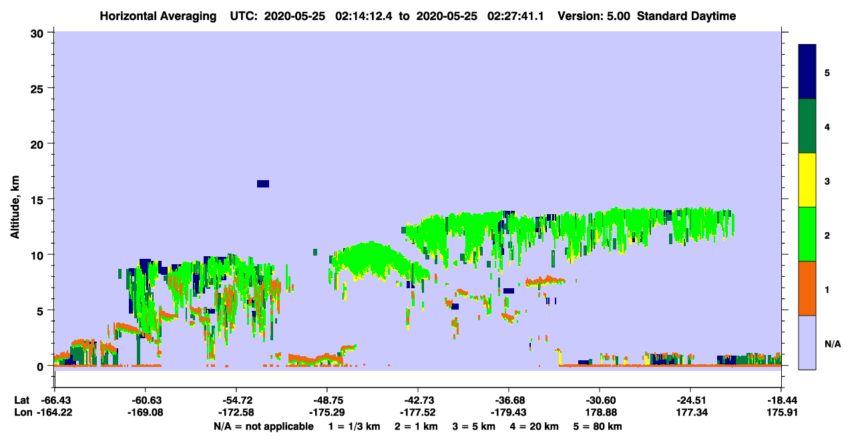Click the latitude value -60.63
The image size is (868, 445).
coord(145,400)
